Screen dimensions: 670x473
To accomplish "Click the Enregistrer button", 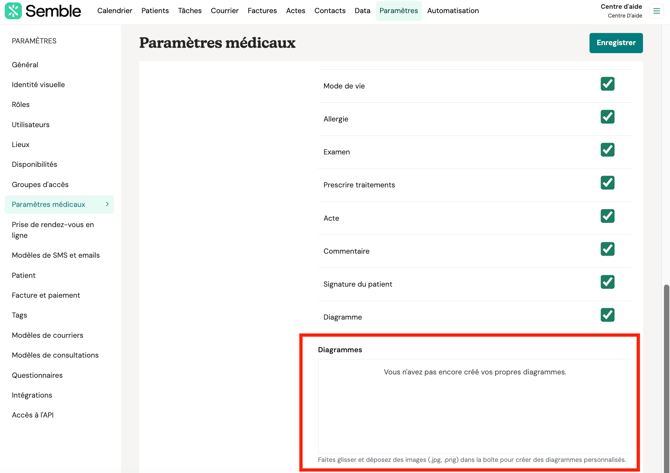I will pyautogui.click(x=616, y=43).
